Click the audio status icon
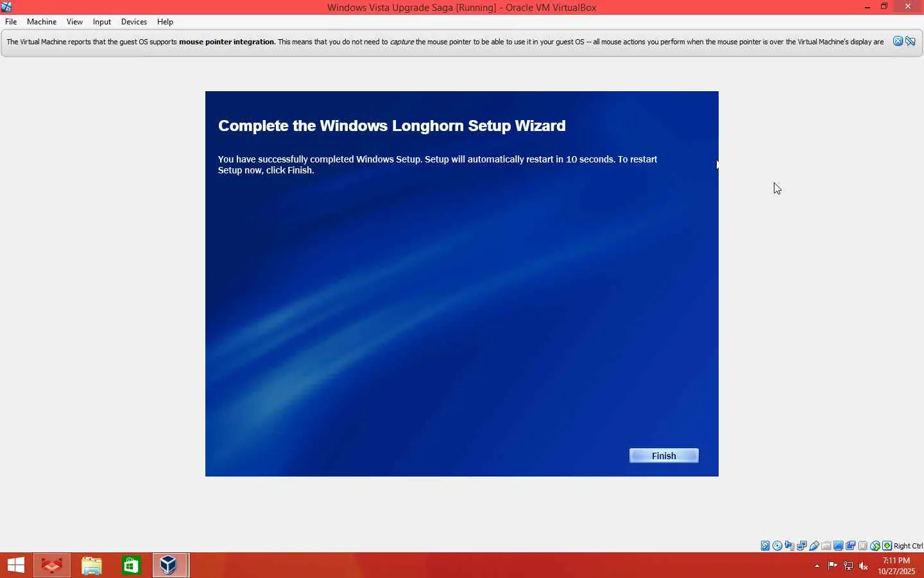 pos(790,546)
